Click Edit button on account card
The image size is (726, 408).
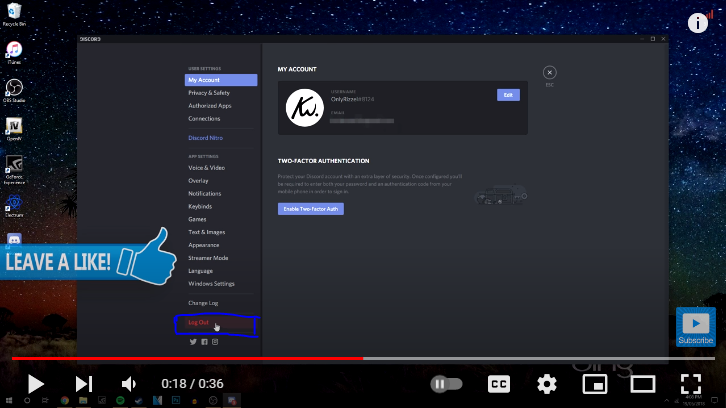[508, 95]
